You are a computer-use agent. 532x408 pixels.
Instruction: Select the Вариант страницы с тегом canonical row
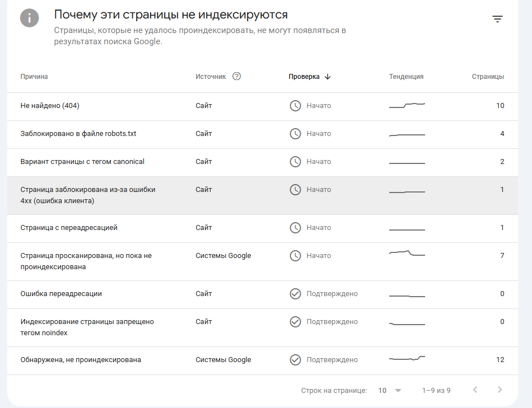(x=82, y=162)
